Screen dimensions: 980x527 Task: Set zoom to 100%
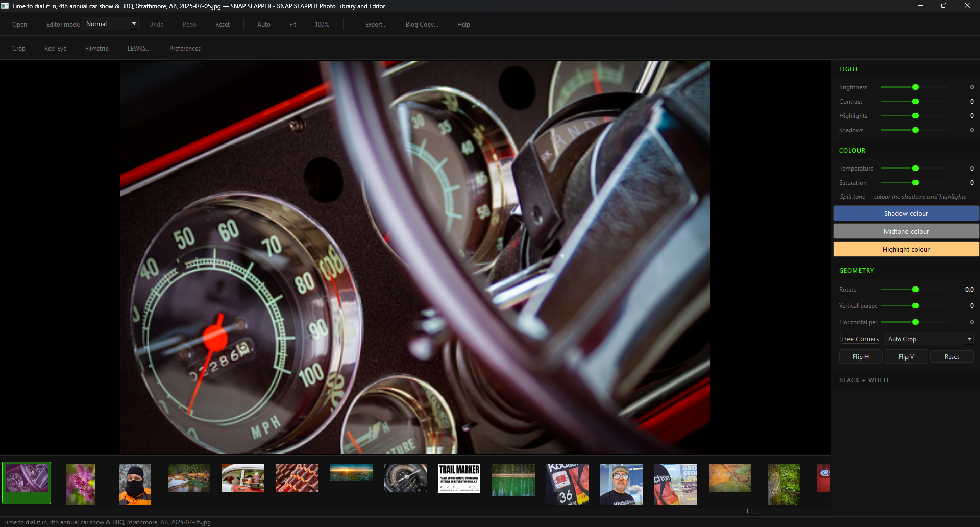322,25
